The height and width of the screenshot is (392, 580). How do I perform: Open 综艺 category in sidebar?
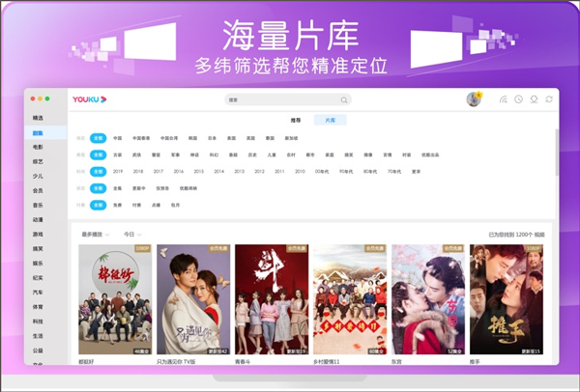(x=38, y=161)
